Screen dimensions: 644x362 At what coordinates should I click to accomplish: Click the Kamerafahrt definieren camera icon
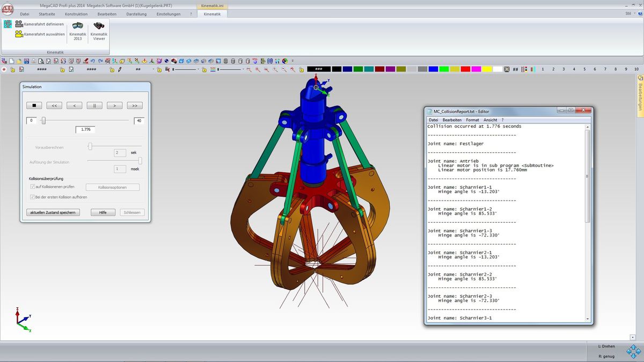19,24
